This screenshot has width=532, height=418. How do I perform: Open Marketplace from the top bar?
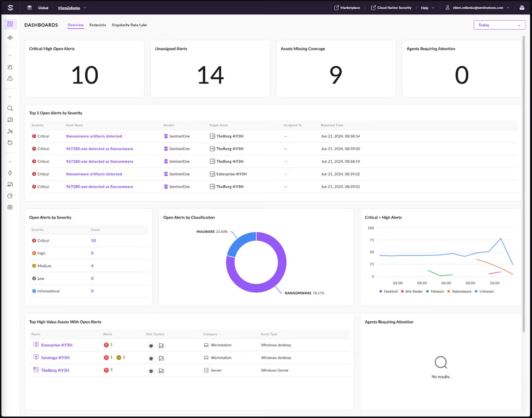click(347, 8)
